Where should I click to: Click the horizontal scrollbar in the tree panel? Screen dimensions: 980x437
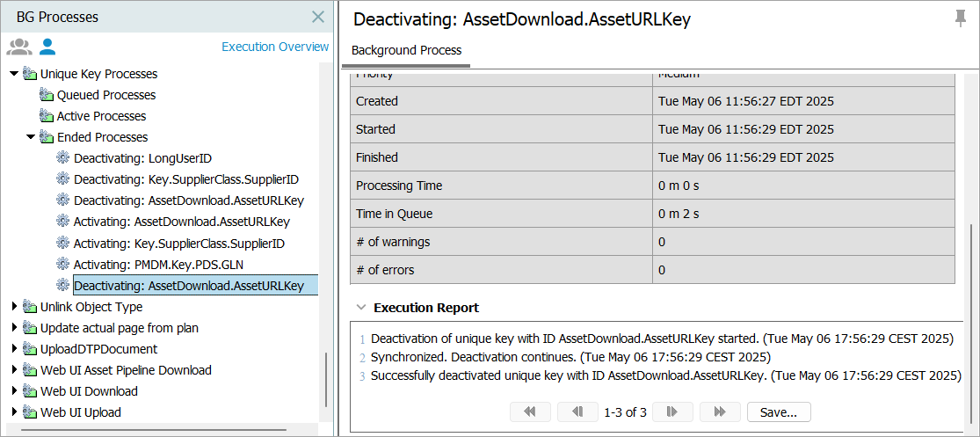tap(158, 431)
